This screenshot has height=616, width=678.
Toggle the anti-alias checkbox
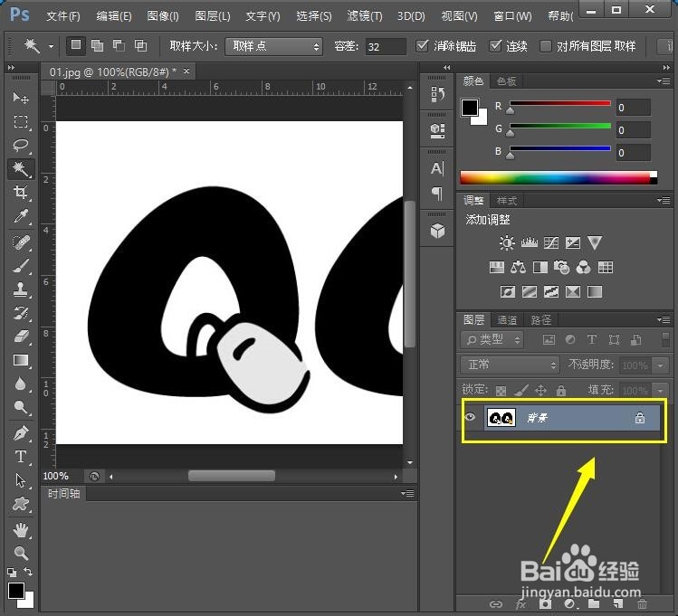click(x=422, y=46)
